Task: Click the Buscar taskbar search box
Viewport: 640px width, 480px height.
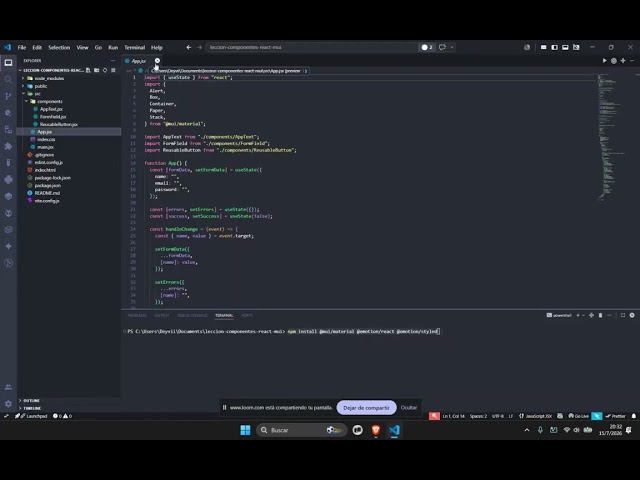Action: pyautogui.click(x=302, y=430)
